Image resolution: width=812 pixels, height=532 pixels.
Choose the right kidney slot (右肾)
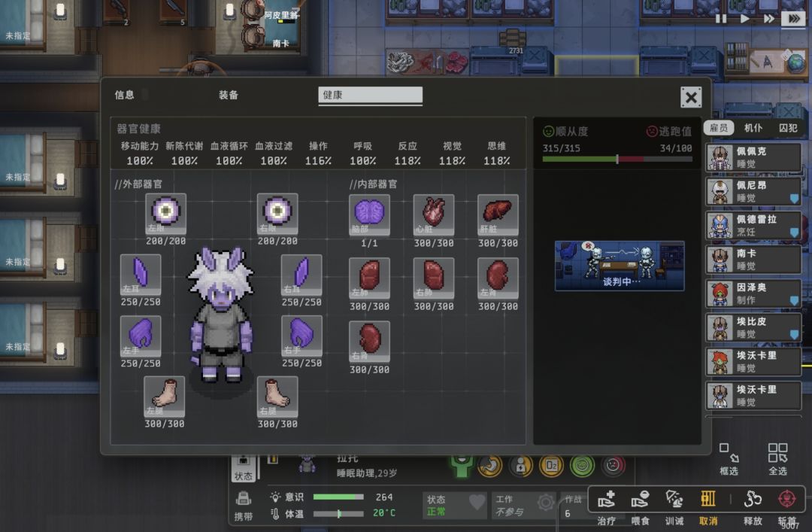(x=369, y=342)
